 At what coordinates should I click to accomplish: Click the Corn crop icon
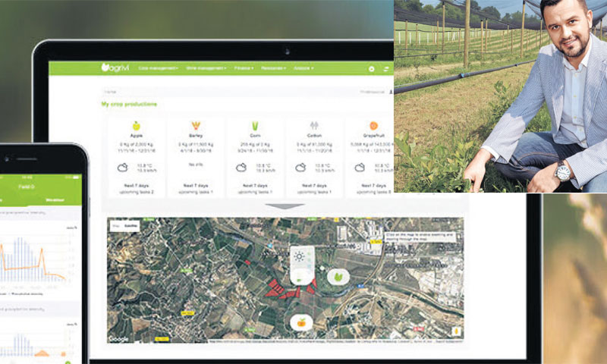254,125
